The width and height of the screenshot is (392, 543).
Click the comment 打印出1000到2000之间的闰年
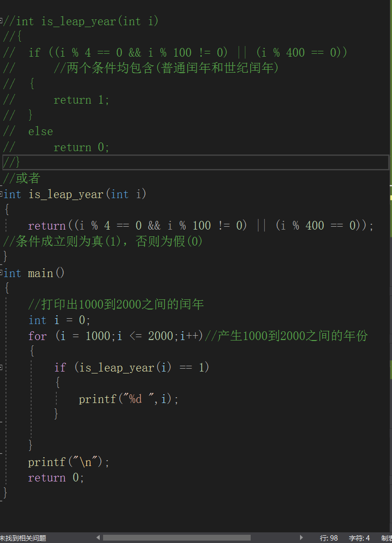(x=116, y=304)
